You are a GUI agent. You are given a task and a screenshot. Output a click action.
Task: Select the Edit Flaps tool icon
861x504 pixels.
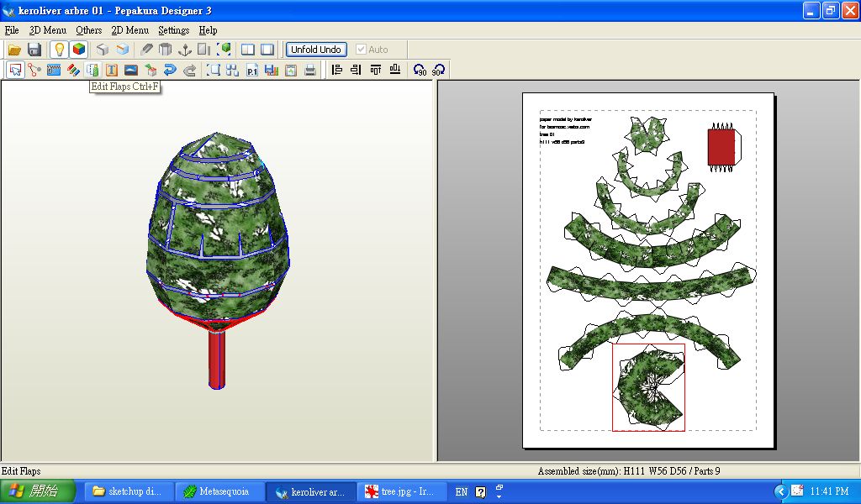click(x=92, y=71)
